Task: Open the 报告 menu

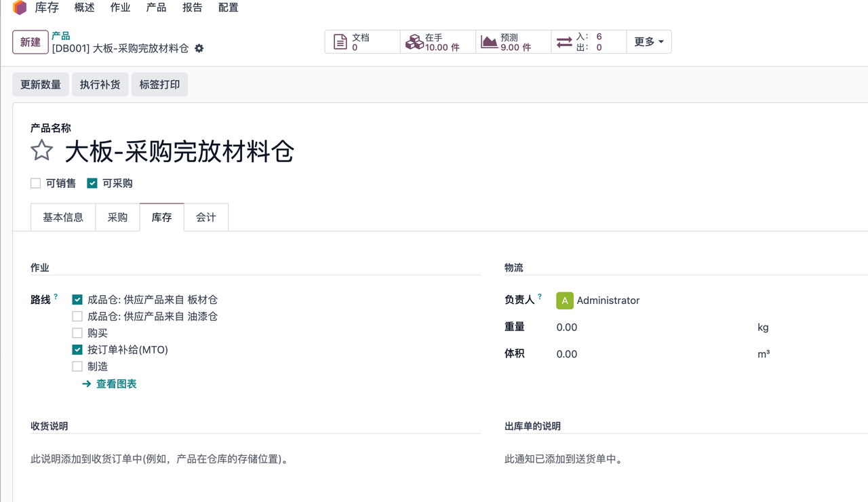Action: click(193, 7)
